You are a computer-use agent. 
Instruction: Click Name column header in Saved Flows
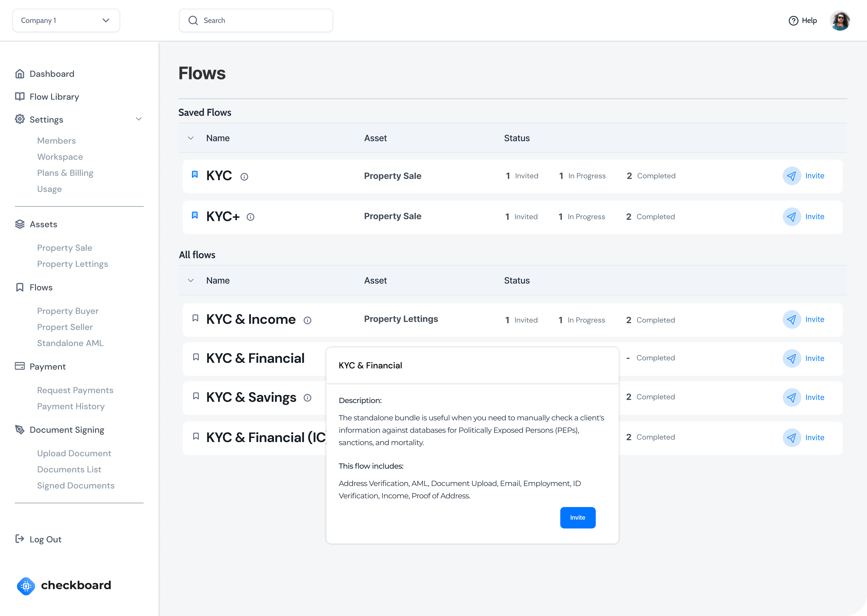click(218, 138)
